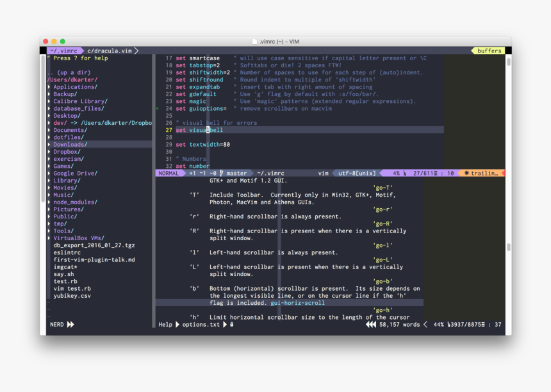Click the 'go-b' help tag

click(382, 281)
